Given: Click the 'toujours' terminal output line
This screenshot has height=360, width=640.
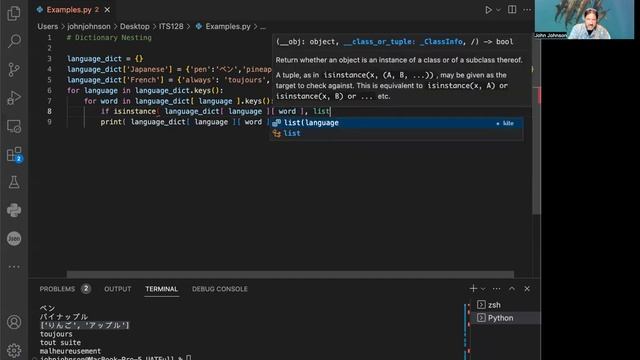Looking at the screenshot, I should pos(56,334).
